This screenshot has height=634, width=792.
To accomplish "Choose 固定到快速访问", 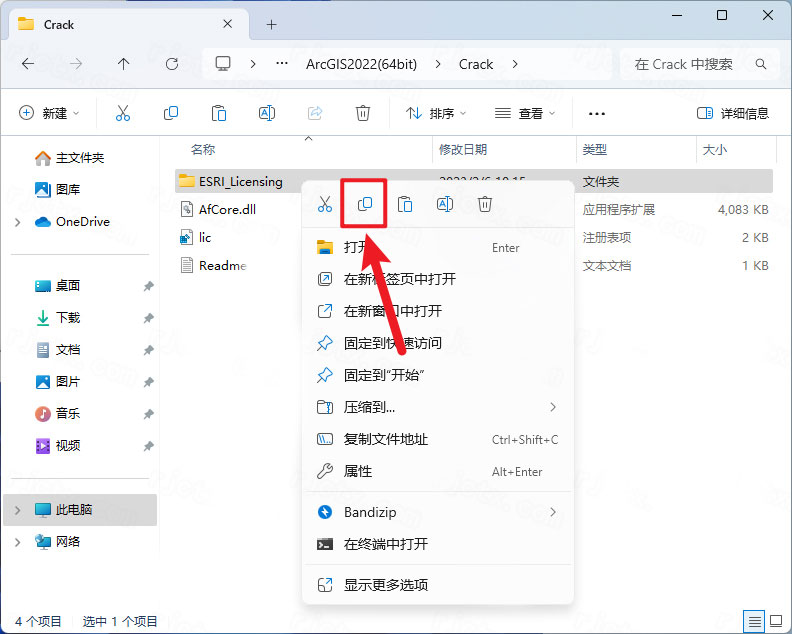I will tap(438, 344).
